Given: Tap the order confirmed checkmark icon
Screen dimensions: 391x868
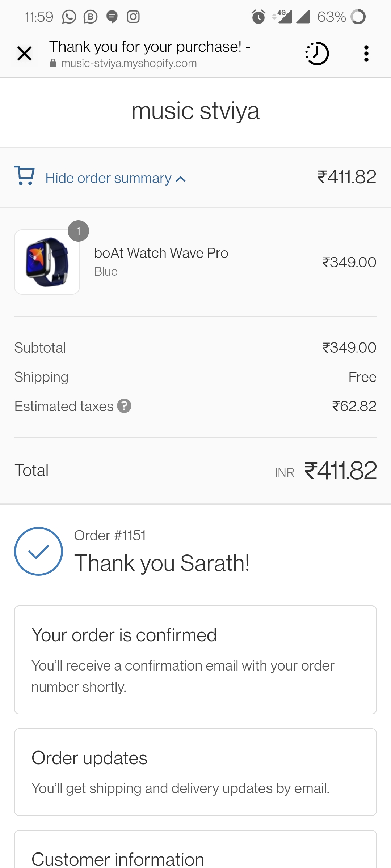Looking at the screenshot, I should click(38, 551).
